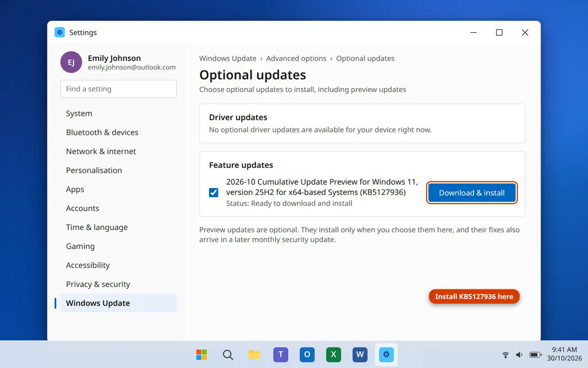Click the volume speaker tray icon
This screenshot has width=588, height=368.
coord(519,354)
